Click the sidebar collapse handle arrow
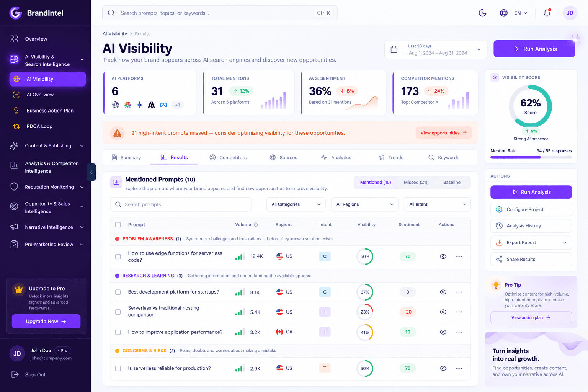The width and height of the screenshot is (588, 392). click(x=91, y=172)
